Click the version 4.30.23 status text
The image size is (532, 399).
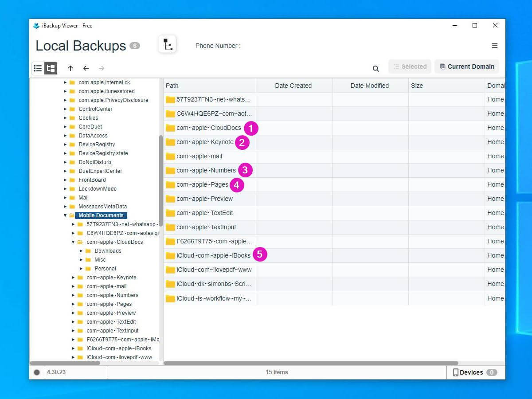click(x=56, y=372)
